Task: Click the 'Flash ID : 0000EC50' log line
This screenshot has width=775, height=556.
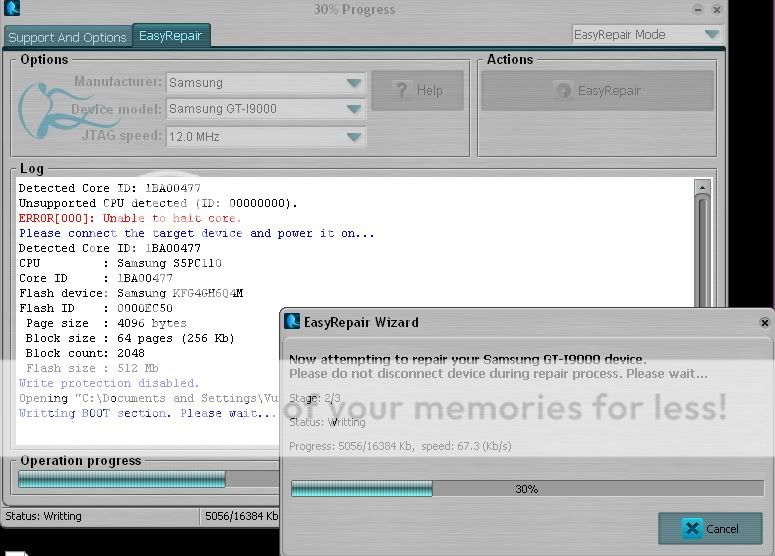Action: coord(96,308)
